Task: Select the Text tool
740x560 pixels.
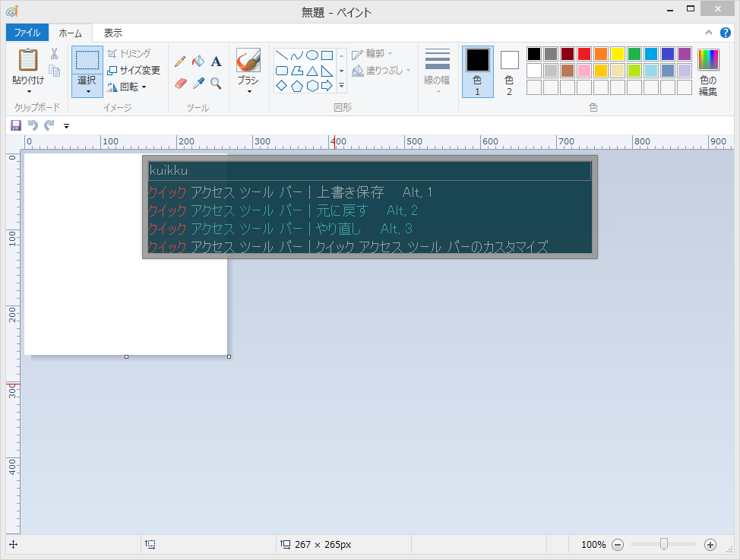Action: [x=216, y=61]
